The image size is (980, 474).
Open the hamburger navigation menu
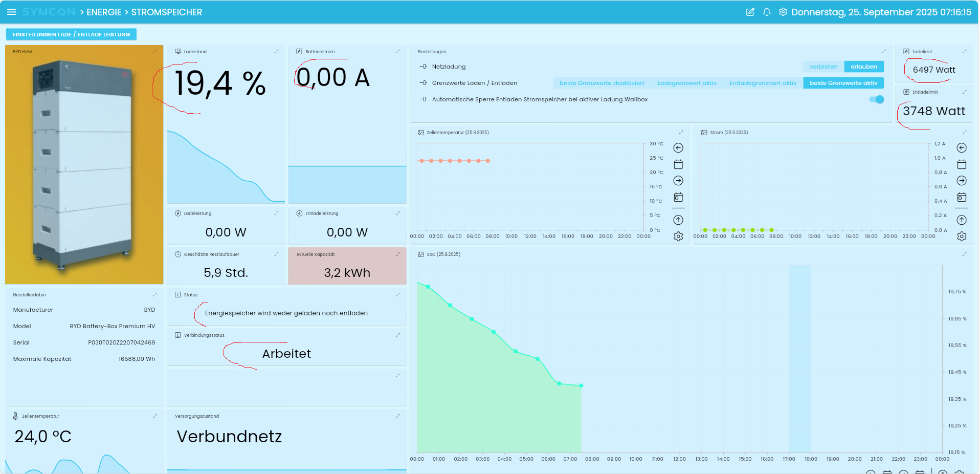tap(11, 12)
